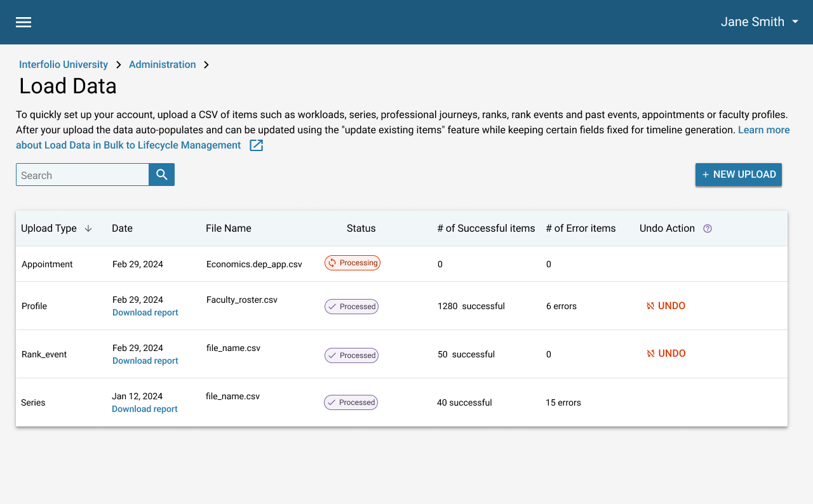Download report for the Series upload
Image resolution: width=813 pixels, height=504 pixels.
(x=144, y=409)
